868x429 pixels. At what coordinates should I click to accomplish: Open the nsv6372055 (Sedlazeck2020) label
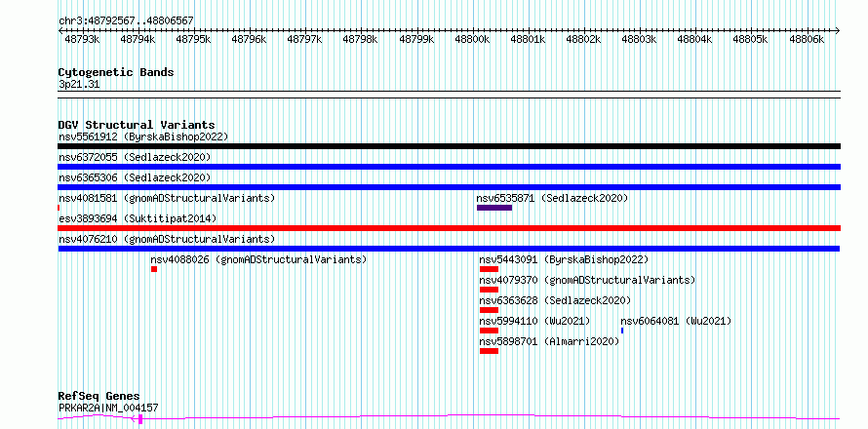pyautogui.click(x=135, y=157)
